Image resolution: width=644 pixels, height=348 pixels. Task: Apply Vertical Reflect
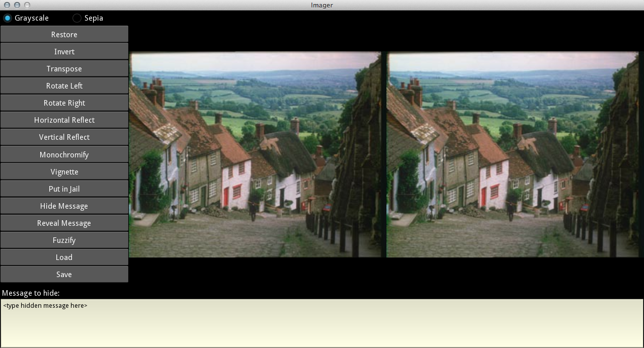pyautogui.click(x=64, y=137)
